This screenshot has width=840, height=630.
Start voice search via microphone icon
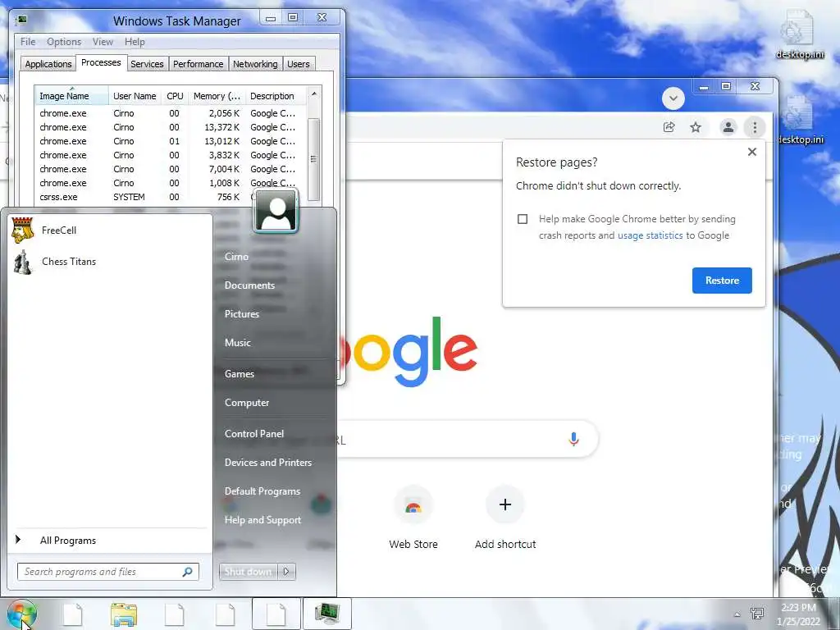pos(573,440)
